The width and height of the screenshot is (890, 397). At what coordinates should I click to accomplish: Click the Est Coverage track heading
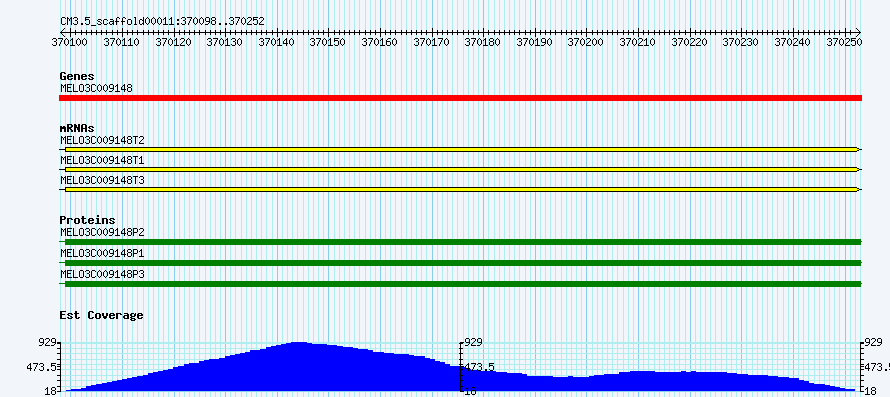pos(102,315)
